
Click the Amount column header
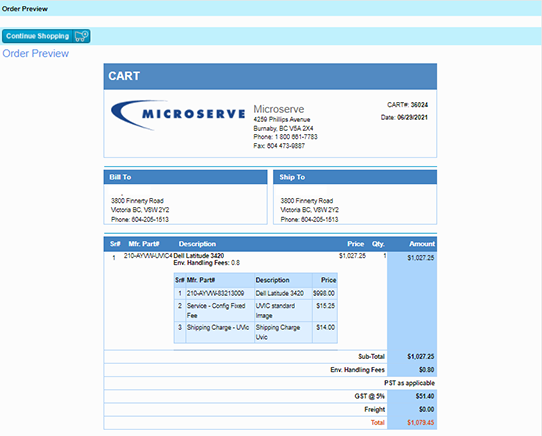(x=422, y=244)
